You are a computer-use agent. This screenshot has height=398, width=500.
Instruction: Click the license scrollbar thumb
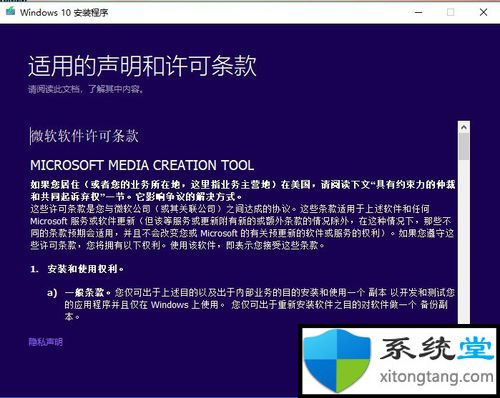(x=464, y=146)
